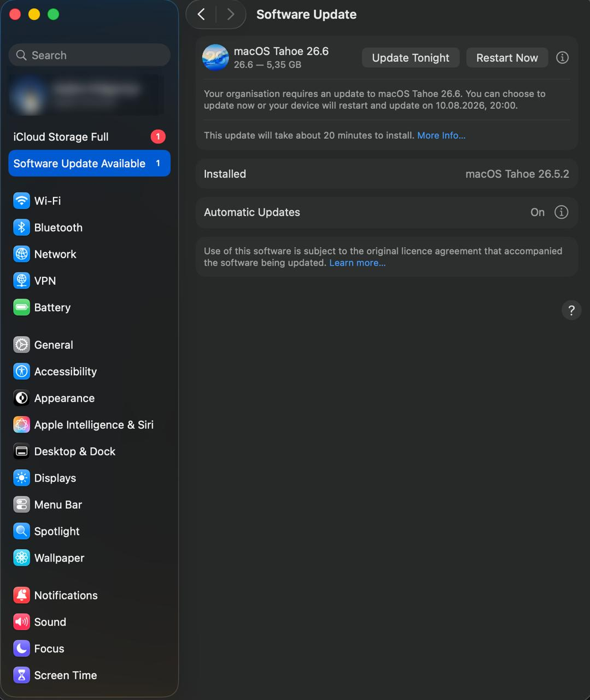590x700 pixels.
Task: Open the Focus moon icon
Action: coord(21,649)
